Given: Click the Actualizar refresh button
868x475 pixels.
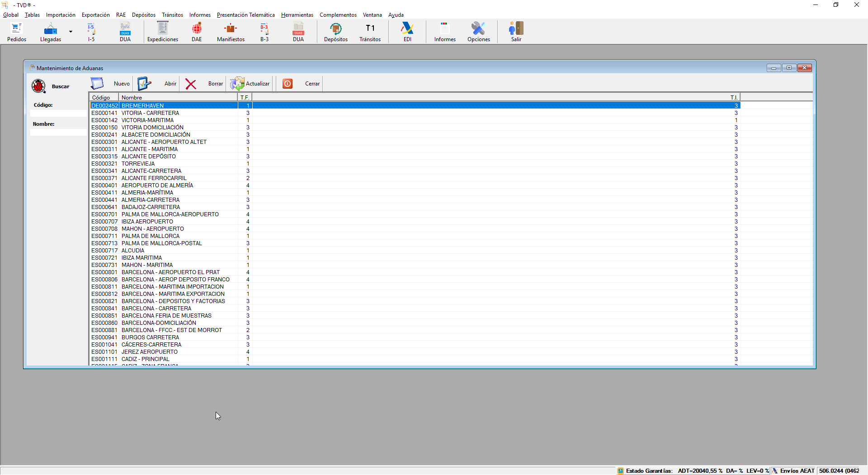Looking at the screenshot, I should [250, 84].
